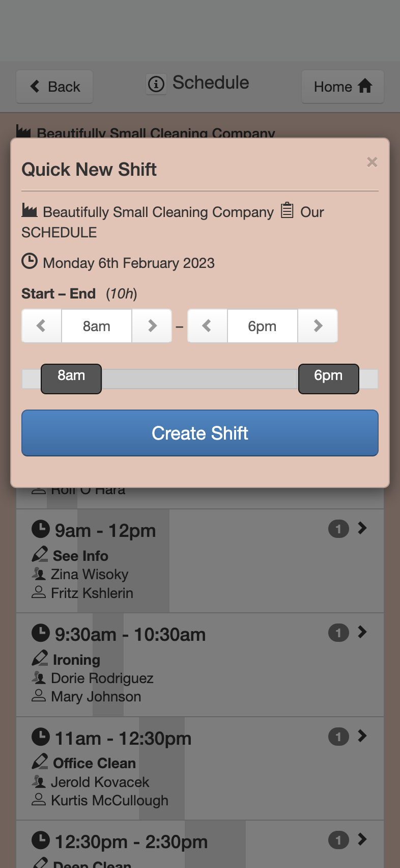Increase start time with right arrow
This screenshot has width=400, height=868.
pyautogui.click(x=152, y=325)
